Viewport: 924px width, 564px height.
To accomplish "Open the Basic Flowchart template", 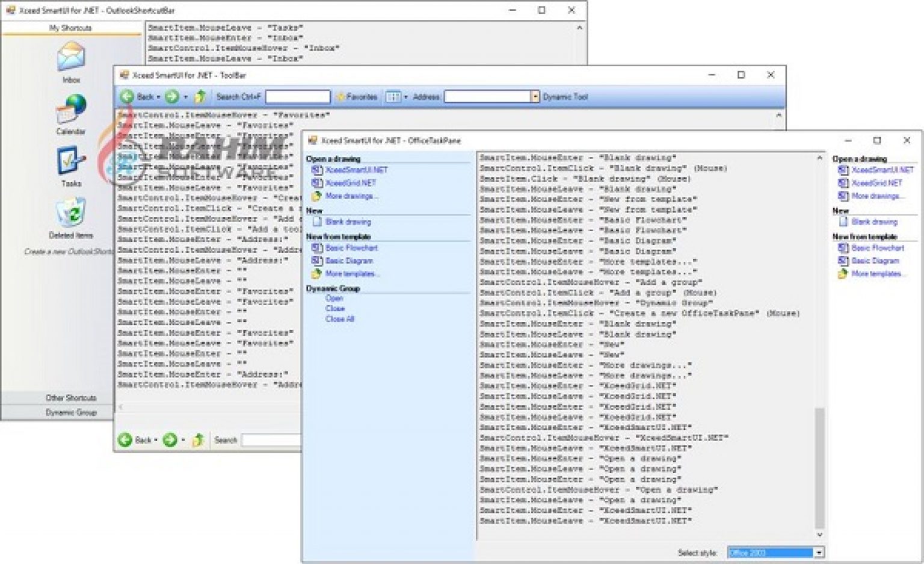I will point(352,247).
